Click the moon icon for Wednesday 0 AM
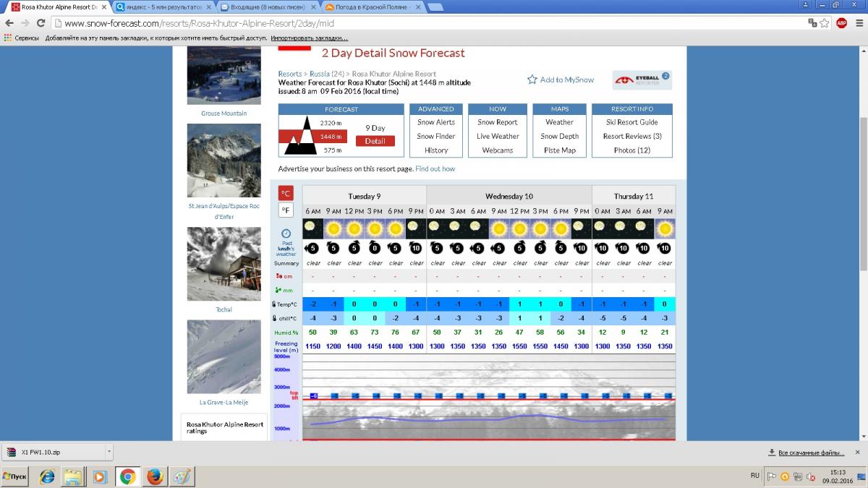The height and width of the screenshot is (488, 868). click(437, 229)
